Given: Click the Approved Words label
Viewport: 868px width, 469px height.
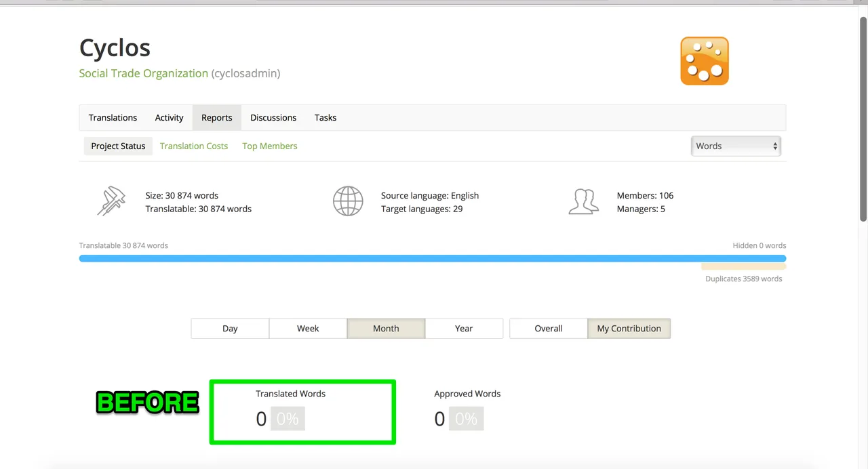Looking at the screenshot, I should pos(467,393).
